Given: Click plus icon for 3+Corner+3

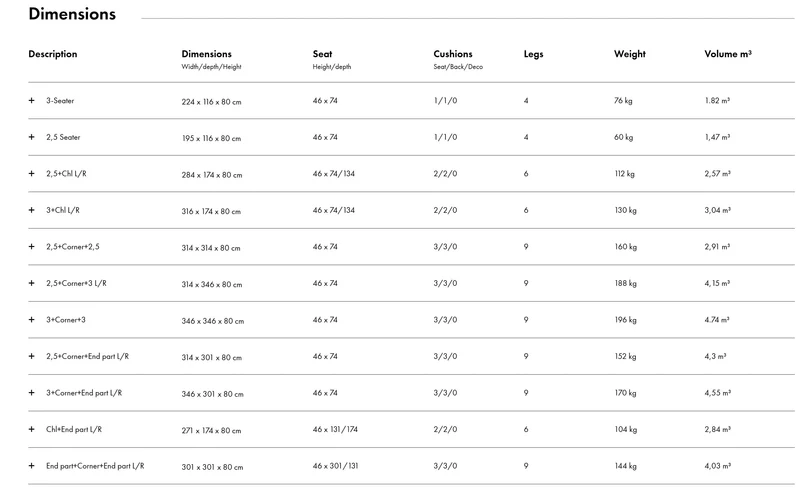Looking at the screenshot, I should click(x=32, y=319).
